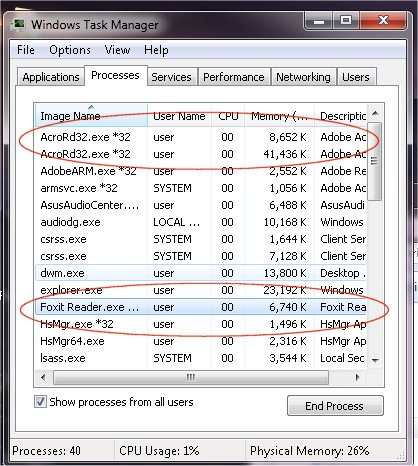Screen dimensions: 418x466
Task: Switch to the Users tab
Action: point(356,77)
